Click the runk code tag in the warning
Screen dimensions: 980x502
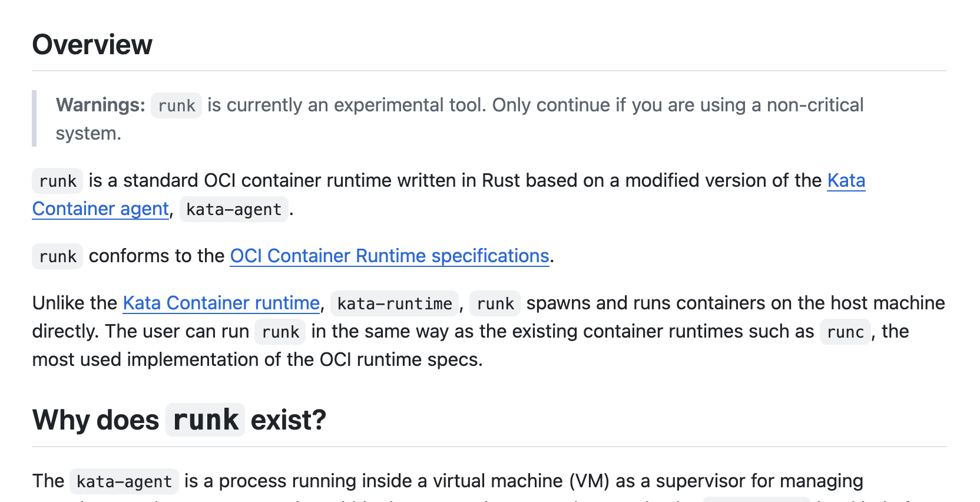coord(176,106)
